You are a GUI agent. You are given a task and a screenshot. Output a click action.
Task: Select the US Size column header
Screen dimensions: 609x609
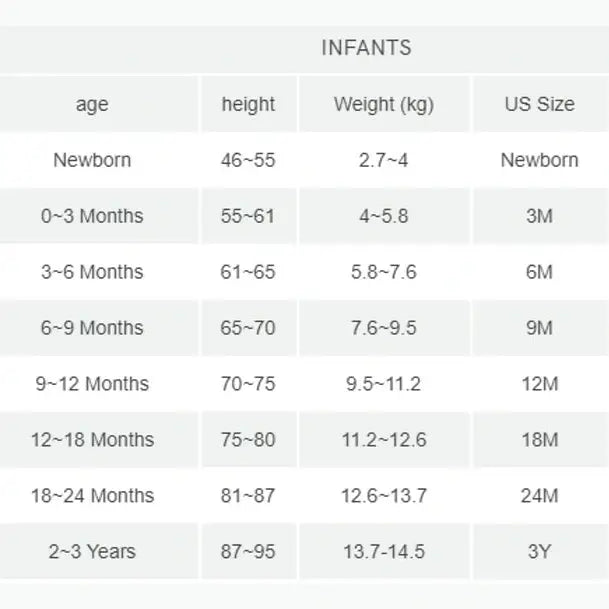pos(539,104)
